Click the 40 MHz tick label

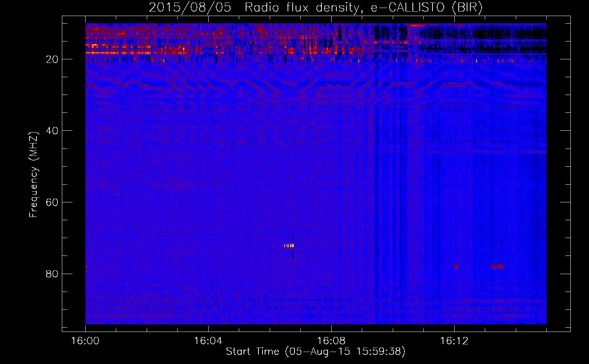(x=52, y=131)
